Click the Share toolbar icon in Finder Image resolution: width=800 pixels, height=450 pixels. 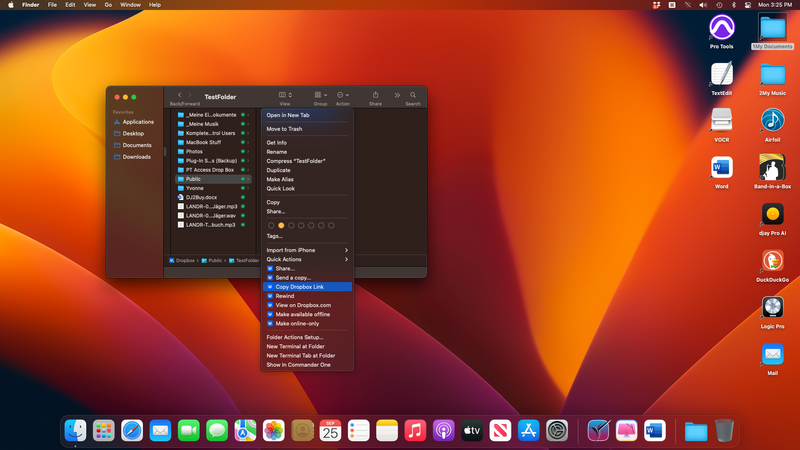coord(375,95)
